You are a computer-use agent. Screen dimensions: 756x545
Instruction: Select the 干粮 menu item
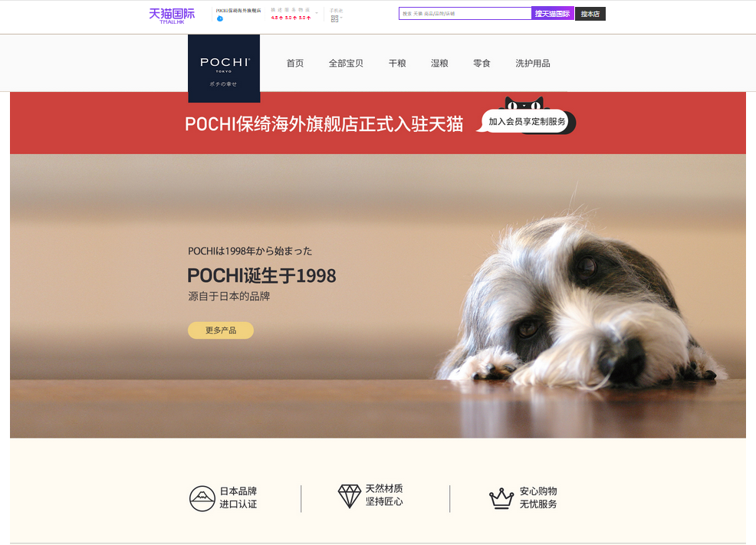click(x=397, y=63)
